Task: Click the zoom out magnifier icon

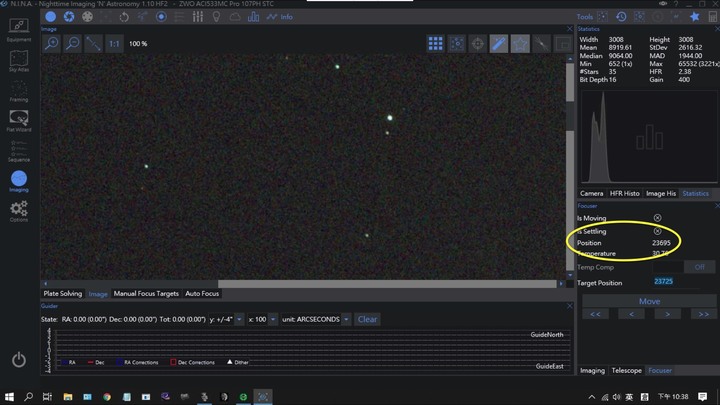Action: pos(72,43)
